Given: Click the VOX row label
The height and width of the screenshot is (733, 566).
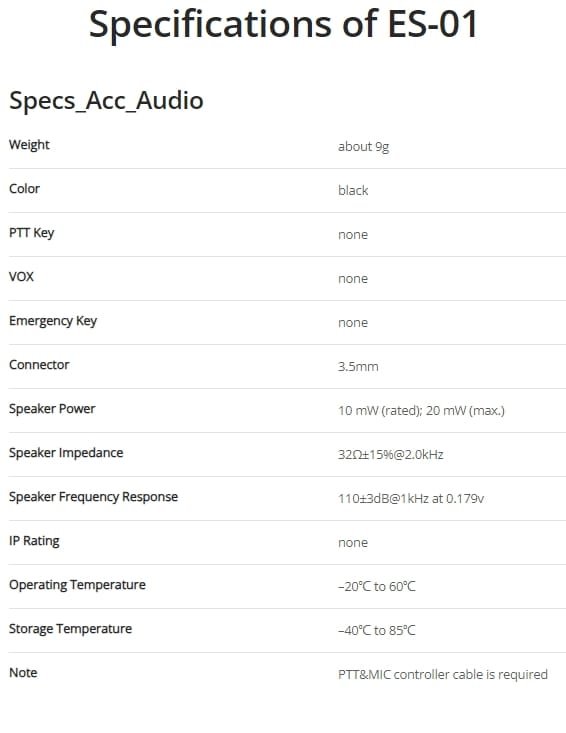Looking at the screenshot, I should tap(21, 277).
